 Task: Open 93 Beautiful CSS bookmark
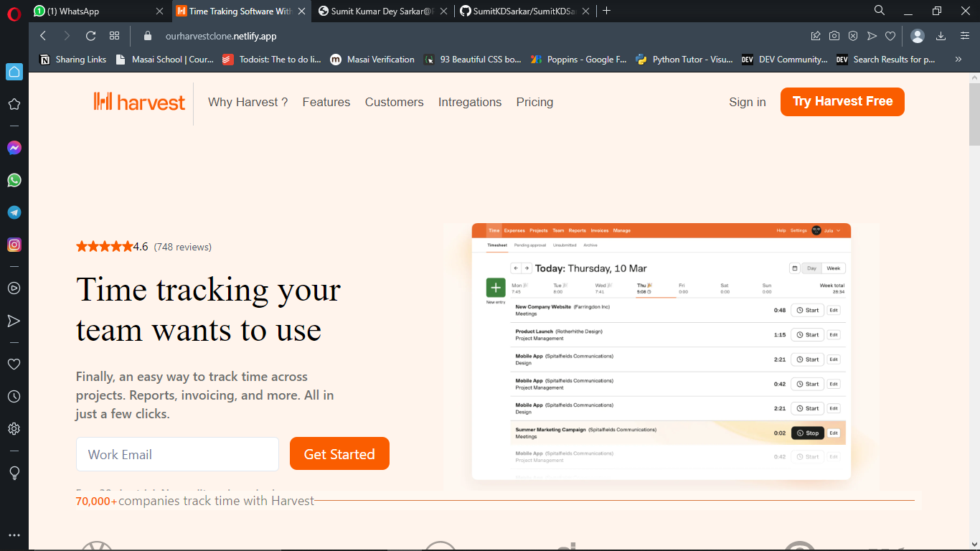click(x=473, y=60)
